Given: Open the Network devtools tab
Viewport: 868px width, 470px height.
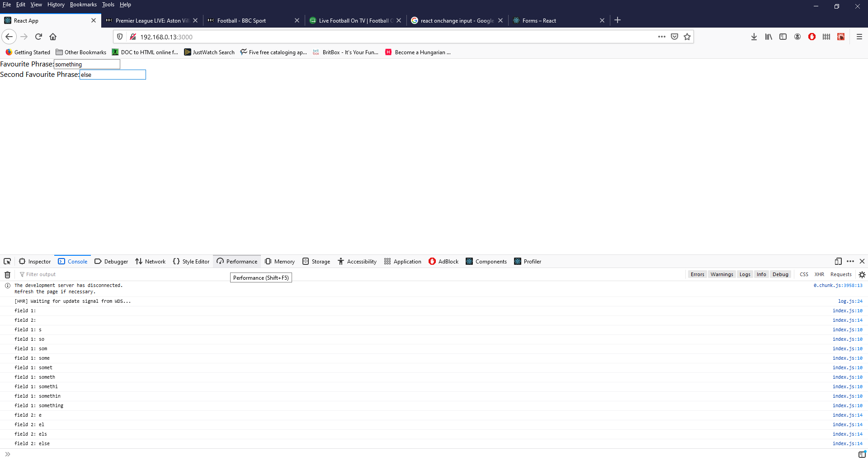Looking at the screenshot, I should (x=151, y=261).
